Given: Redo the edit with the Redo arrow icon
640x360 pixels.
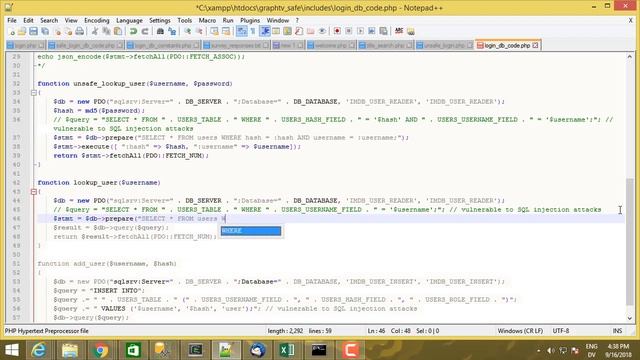Looking at the screenshot, I should tap(145, 31).
